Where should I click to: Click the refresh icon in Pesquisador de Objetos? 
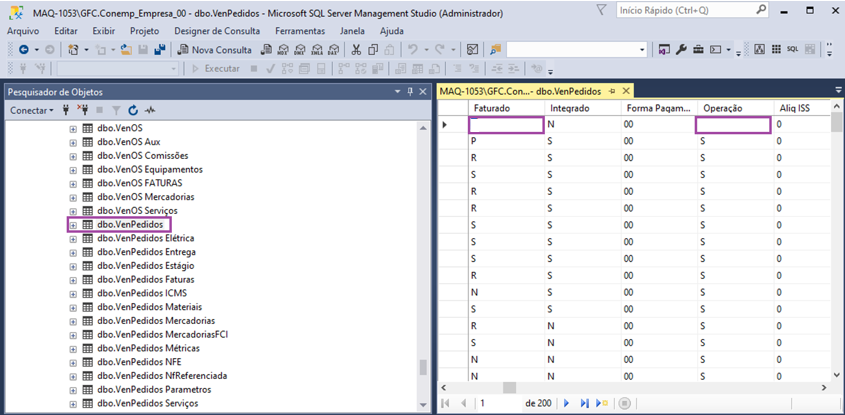(133, 110)
